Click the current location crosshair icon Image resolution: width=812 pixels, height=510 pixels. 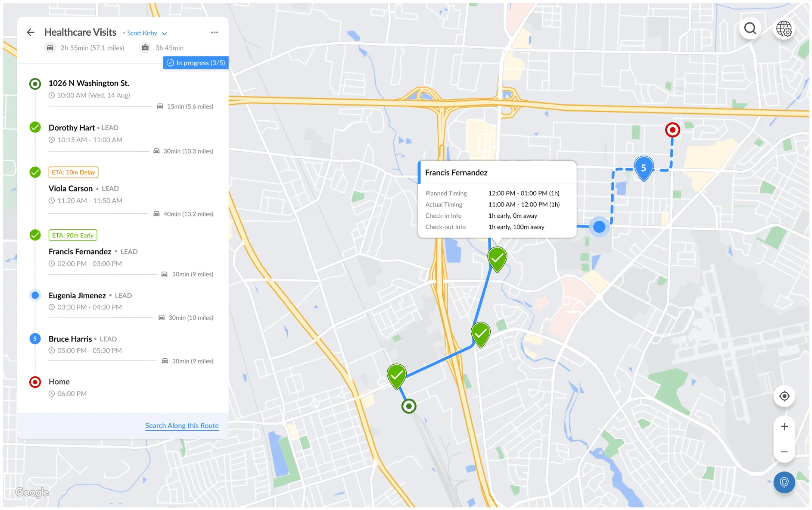click(x=784, y=396)
